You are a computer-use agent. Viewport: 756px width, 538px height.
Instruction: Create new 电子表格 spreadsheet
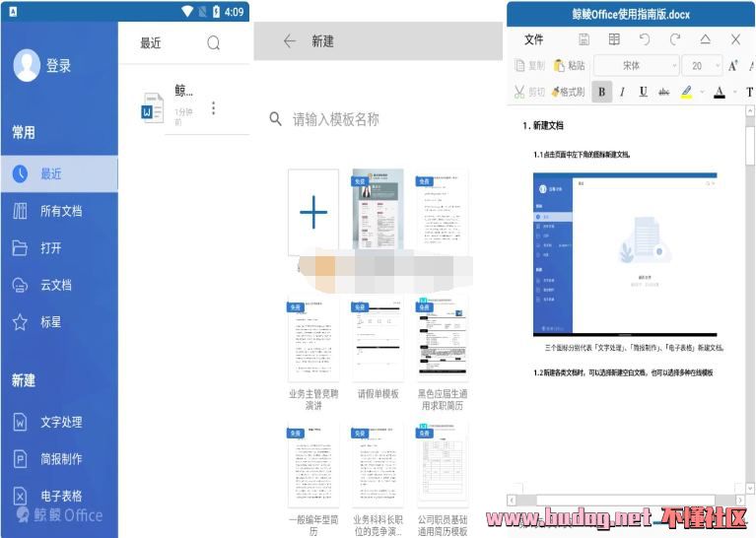(x=61, y=496)
